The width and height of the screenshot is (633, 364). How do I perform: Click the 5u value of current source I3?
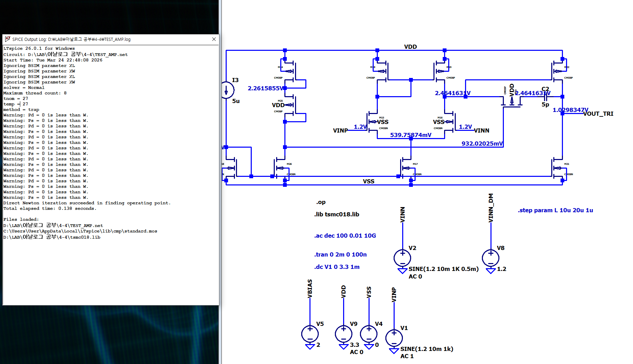tap(236, 101)
